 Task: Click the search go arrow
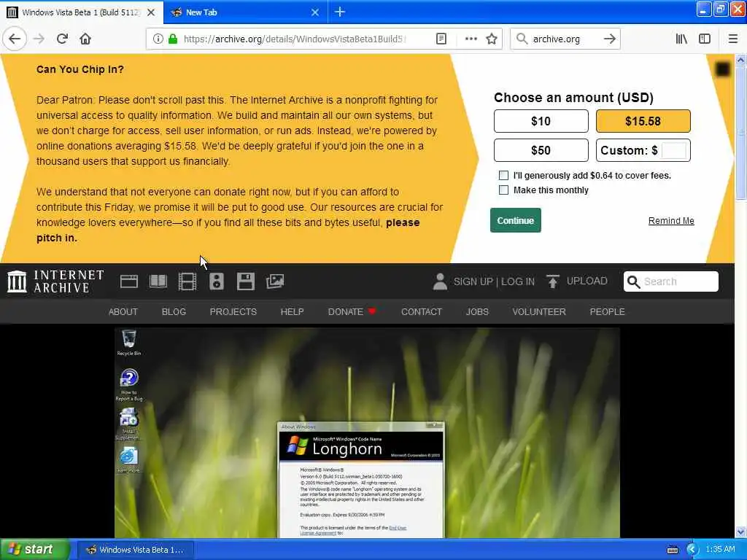[x=609, y=39]
